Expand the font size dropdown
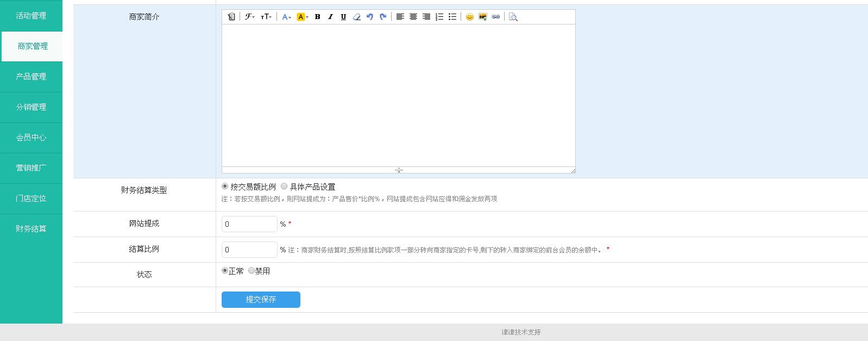This screenshot has width=868, height=341. (266, 17)
